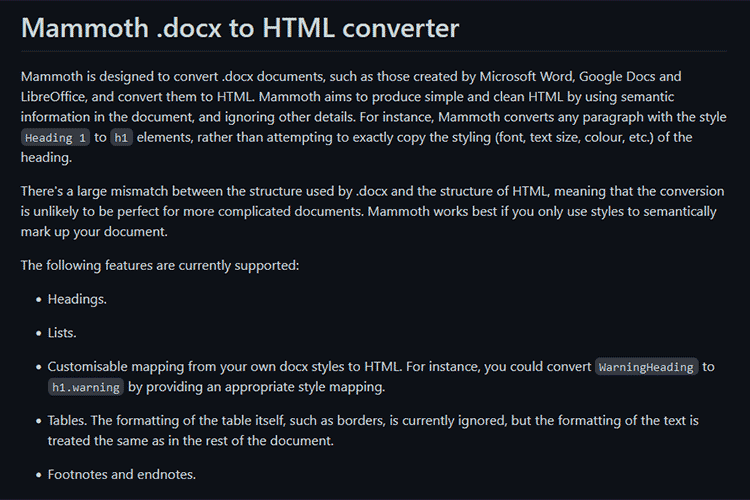Viewport: 750px width, 500px height.
Task: Click the bullet point before "Footnotes and endnotes."
Action: coord(38,474)
